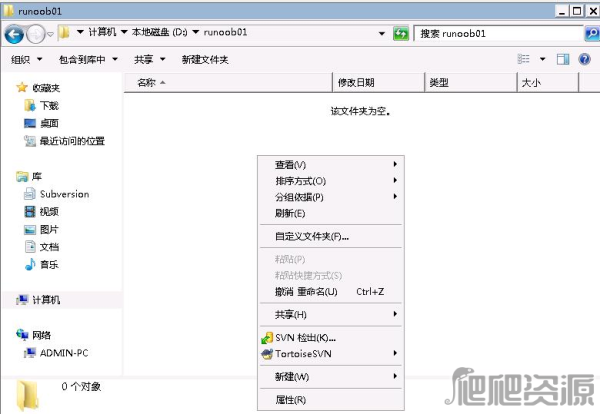
Task: Sort by 修改日期 column header
Action: (x=379, y=82)
